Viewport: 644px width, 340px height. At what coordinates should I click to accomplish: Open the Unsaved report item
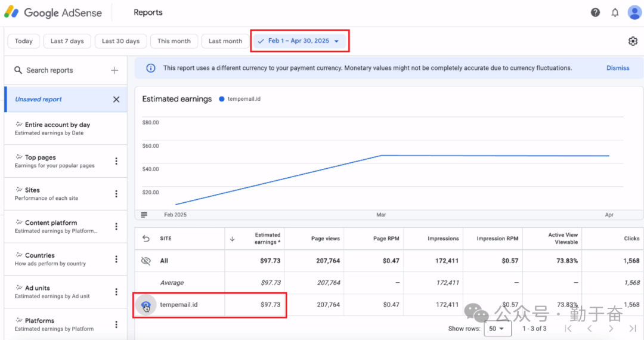[x=66, y=100]
